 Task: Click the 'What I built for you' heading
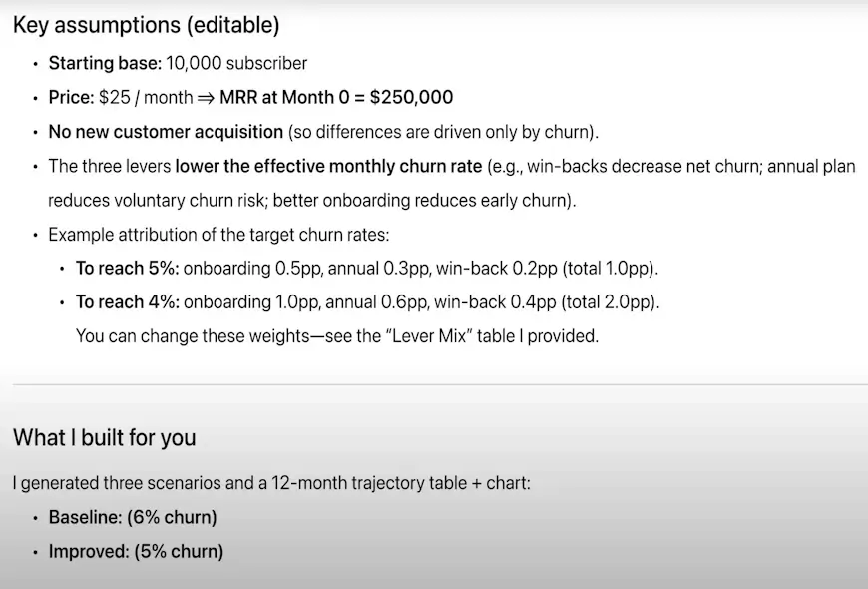[104, 437]
